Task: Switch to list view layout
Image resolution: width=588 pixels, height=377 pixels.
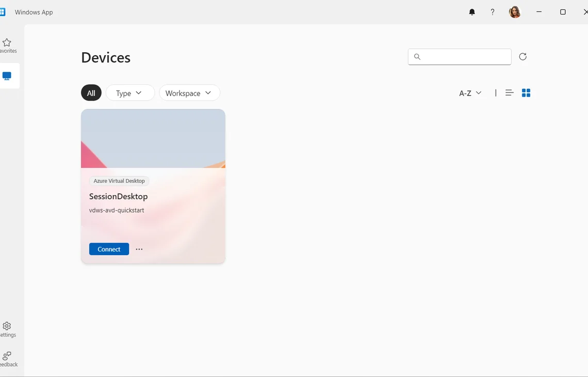Action: [509, 93]
